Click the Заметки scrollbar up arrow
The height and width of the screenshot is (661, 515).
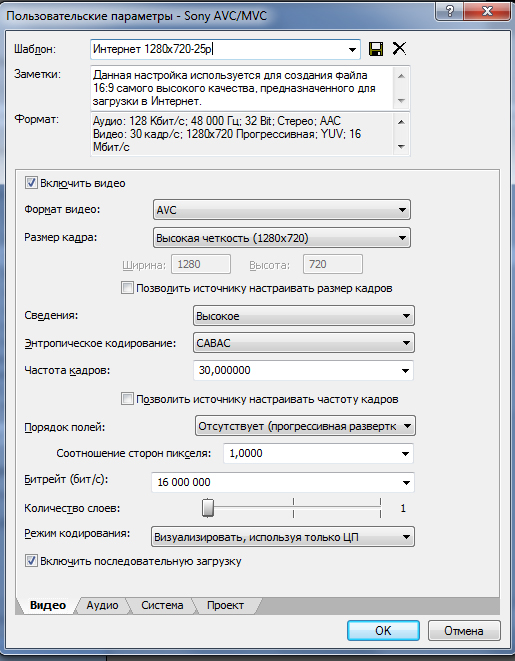click(x=401, y=76)
